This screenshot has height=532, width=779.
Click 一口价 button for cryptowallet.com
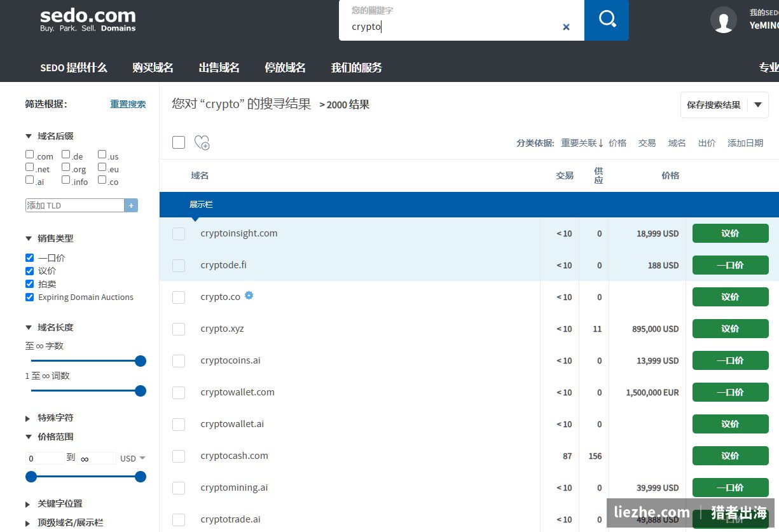[x=730, y=392]
